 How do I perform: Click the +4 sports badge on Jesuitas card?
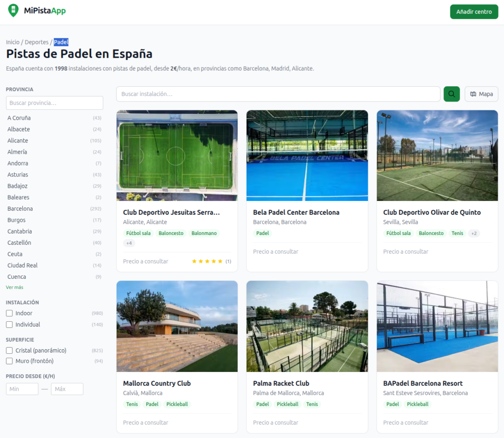coord(129,243)
